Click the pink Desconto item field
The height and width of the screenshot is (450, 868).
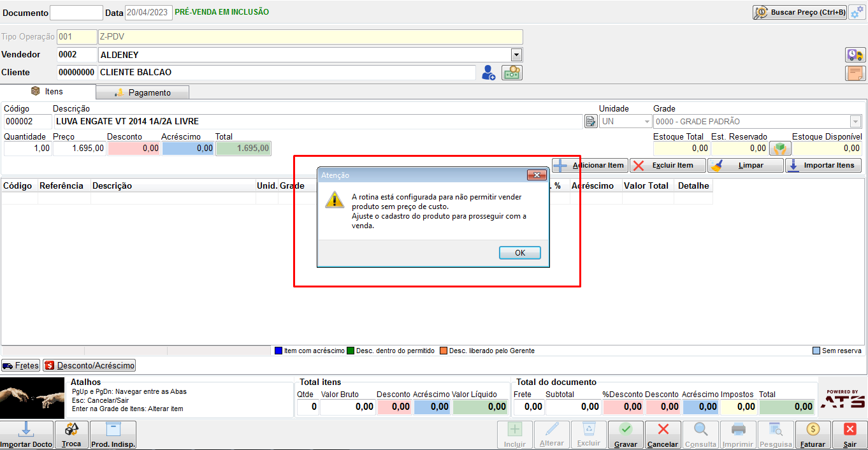tap(134, 149)
